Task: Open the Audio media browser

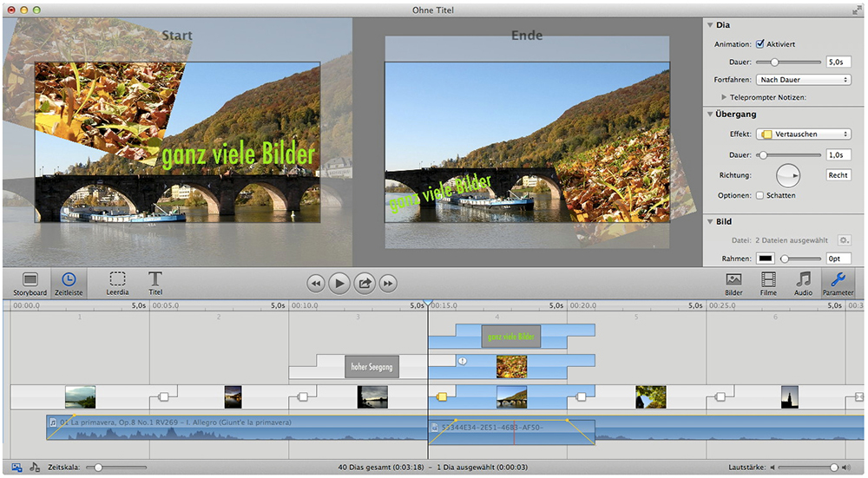Action: point(804,283)
